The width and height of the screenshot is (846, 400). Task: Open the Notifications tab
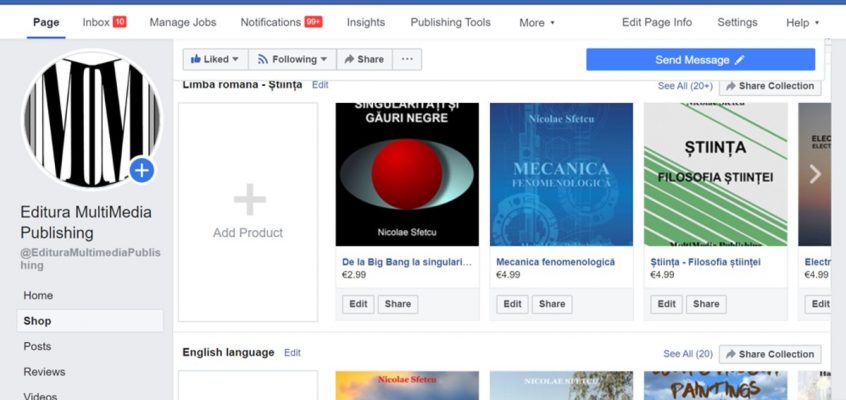coord(270,22)
